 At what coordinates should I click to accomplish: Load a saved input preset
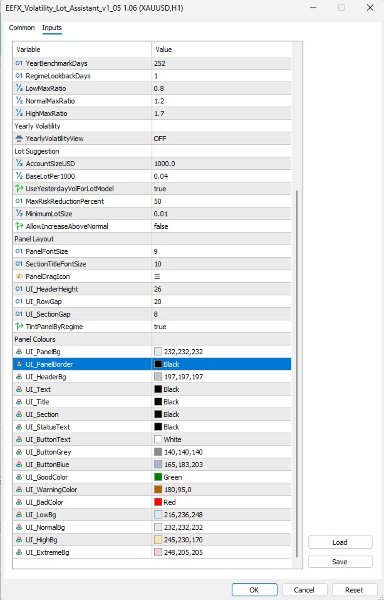[340, 542]
